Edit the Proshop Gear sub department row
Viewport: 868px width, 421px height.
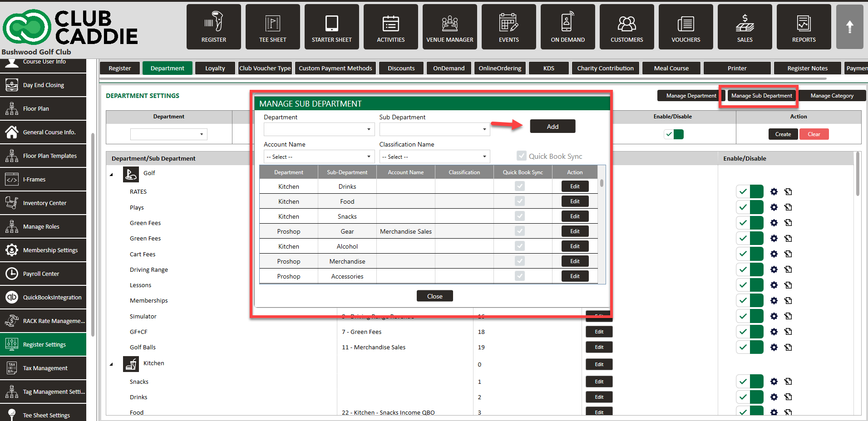coord(575,231)
